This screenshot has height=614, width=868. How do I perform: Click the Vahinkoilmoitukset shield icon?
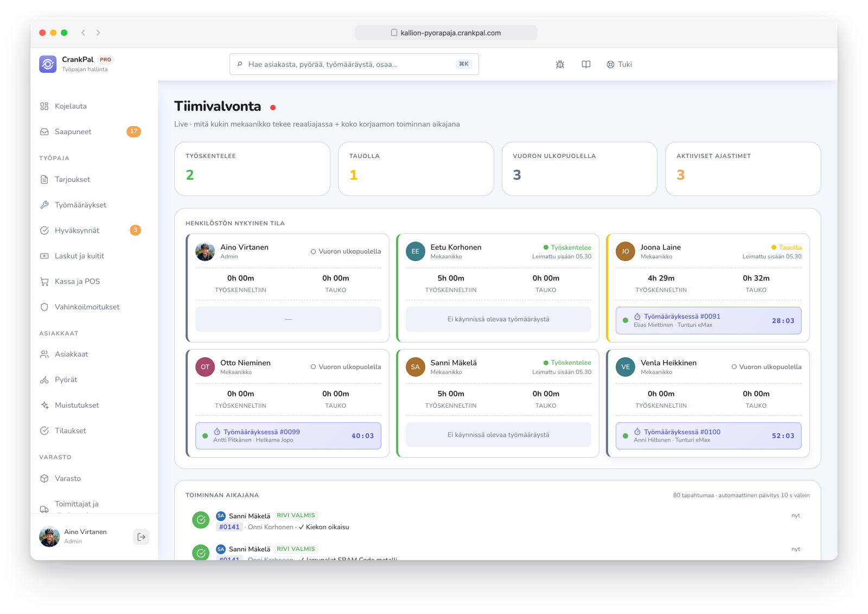(x=44, y=307)
